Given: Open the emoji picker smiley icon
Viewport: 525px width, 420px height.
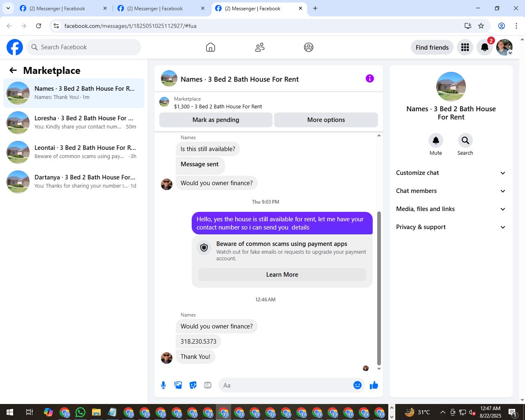Looking at the screenshot, I should click(358, 385).
